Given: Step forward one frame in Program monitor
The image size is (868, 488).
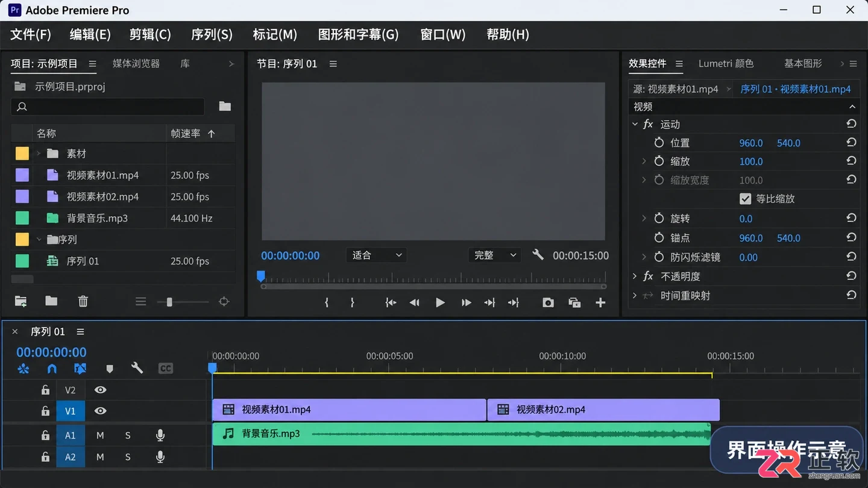Looking at the screenshot, I should pos(466,302).
